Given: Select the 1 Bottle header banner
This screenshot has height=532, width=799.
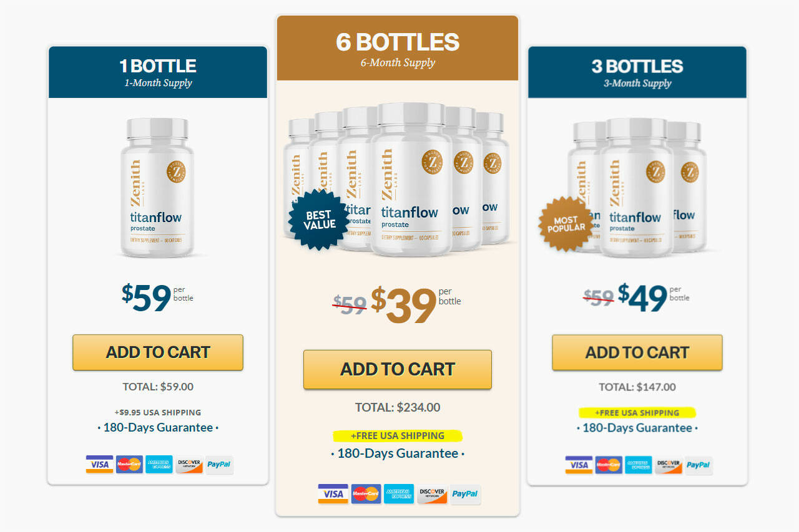Looking at the screenshot, I should (158, 72).
